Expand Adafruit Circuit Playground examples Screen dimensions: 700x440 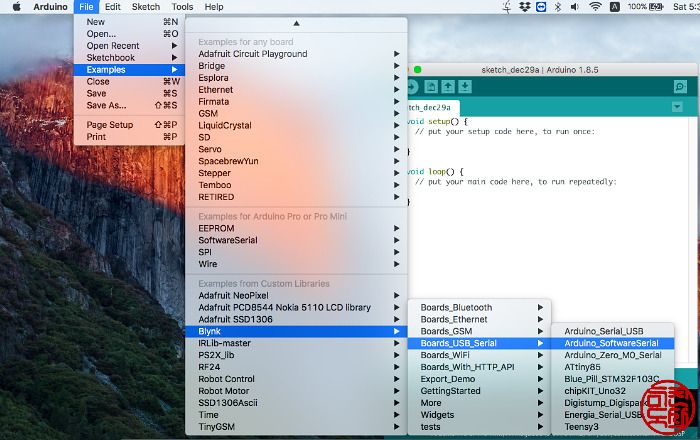pyautogui.click(x=296, y=54)
